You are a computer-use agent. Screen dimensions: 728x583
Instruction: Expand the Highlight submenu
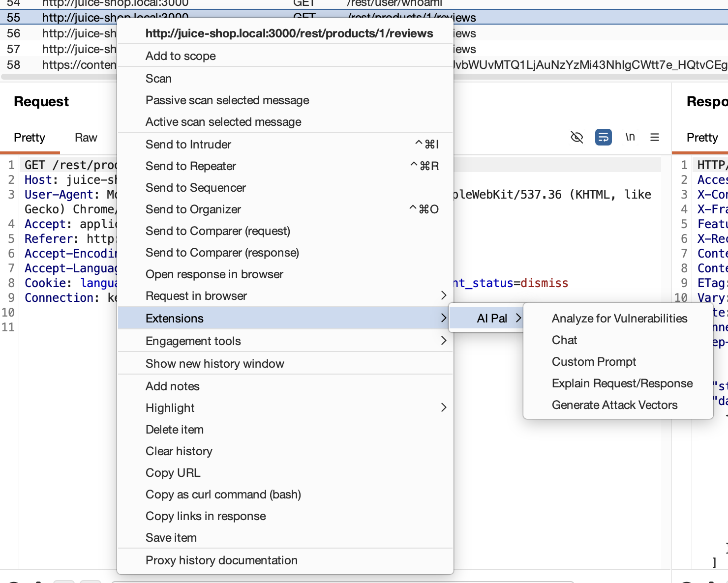pyautogui.click(x=285, y=408)
